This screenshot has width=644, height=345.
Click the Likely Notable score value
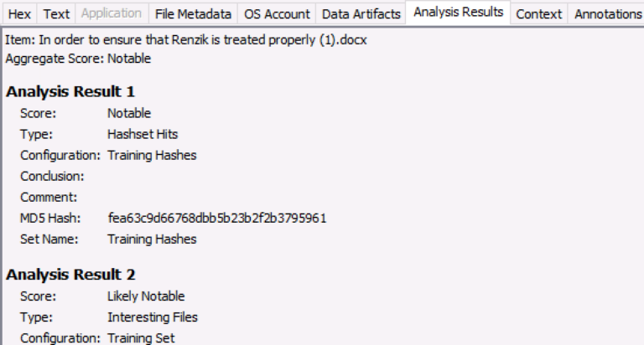pos(146,296)
